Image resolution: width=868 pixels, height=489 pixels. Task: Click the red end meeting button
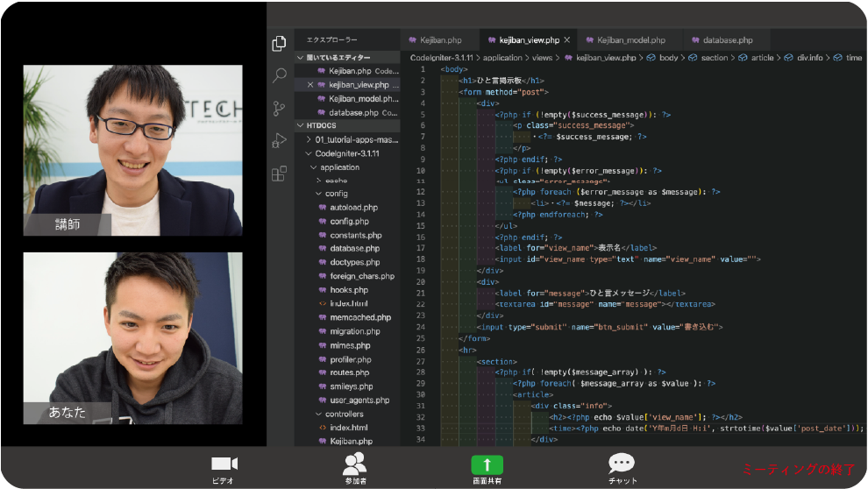797,469
